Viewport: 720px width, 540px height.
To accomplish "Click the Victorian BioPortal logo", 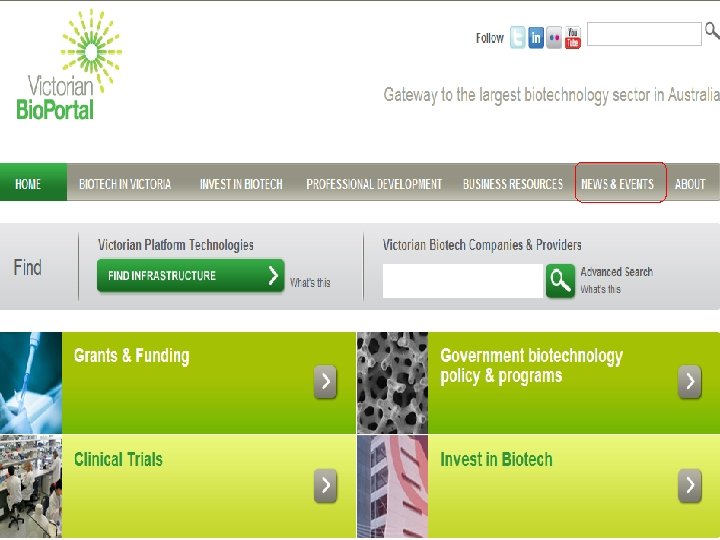I will point(69,64).
